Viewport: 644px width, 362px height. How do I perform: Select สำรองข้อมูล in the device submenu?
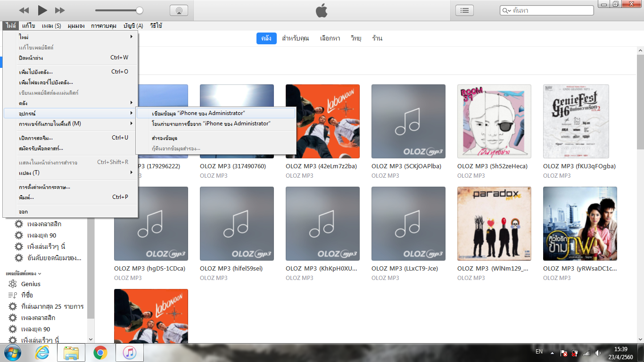[216, 138]
